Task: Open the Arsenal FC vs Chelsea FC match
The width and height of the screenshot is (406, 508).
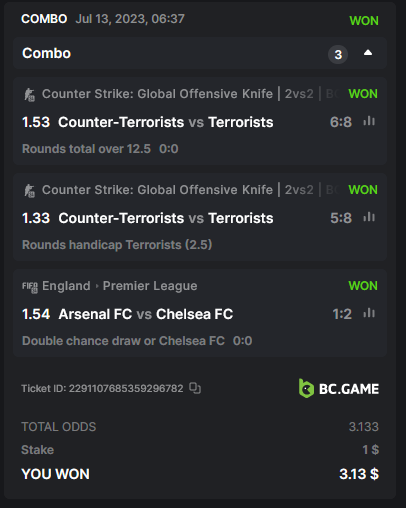Action: pos(146,314)
